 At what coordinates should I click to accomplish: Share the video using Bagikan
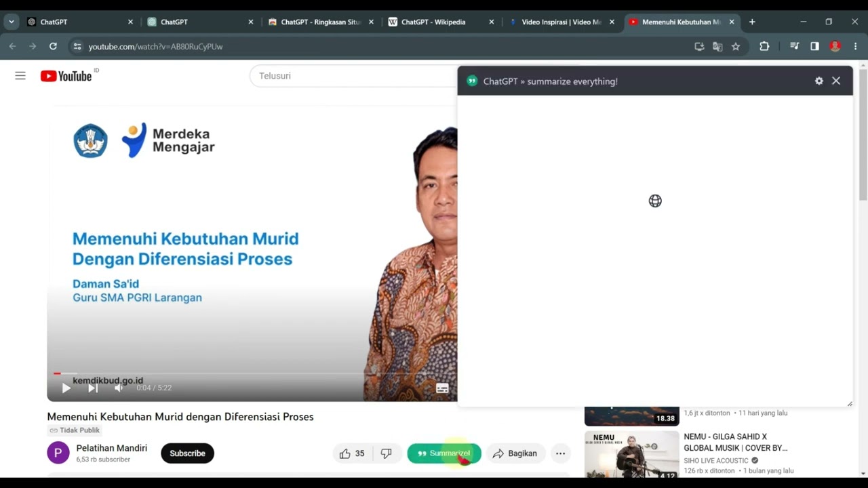pyautogui.click(x=515, y=453)
